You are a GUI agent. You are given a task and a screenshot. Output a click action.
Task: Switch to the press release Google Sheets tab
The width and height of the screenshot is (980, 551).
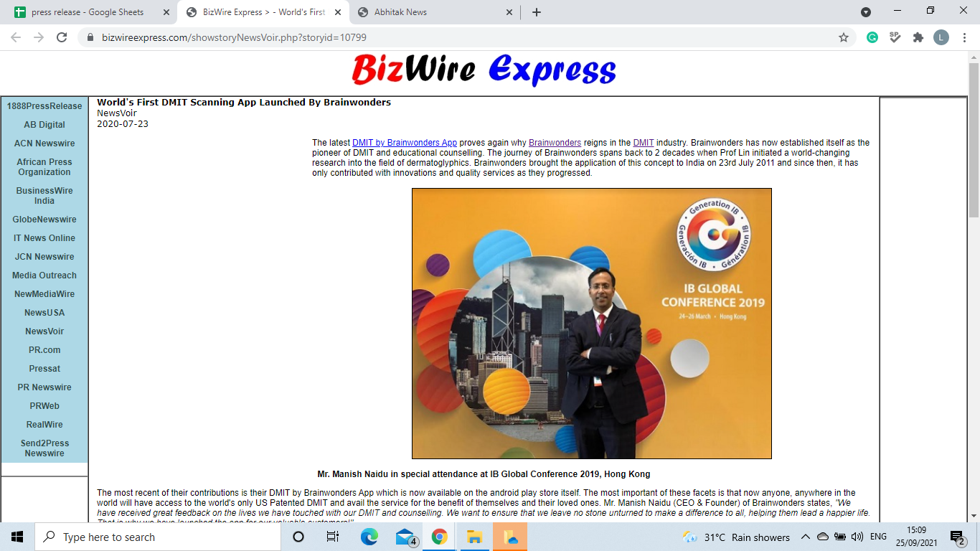pos(88,12)
